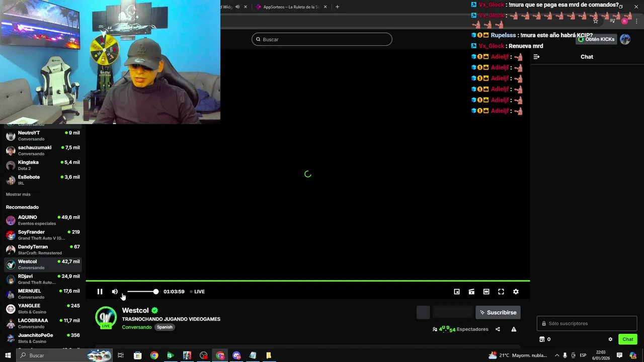Open JuanchitoPeGe recommended channel
Image resolution: width=644 pixels, height=362 pixels.
coord(43,338)
